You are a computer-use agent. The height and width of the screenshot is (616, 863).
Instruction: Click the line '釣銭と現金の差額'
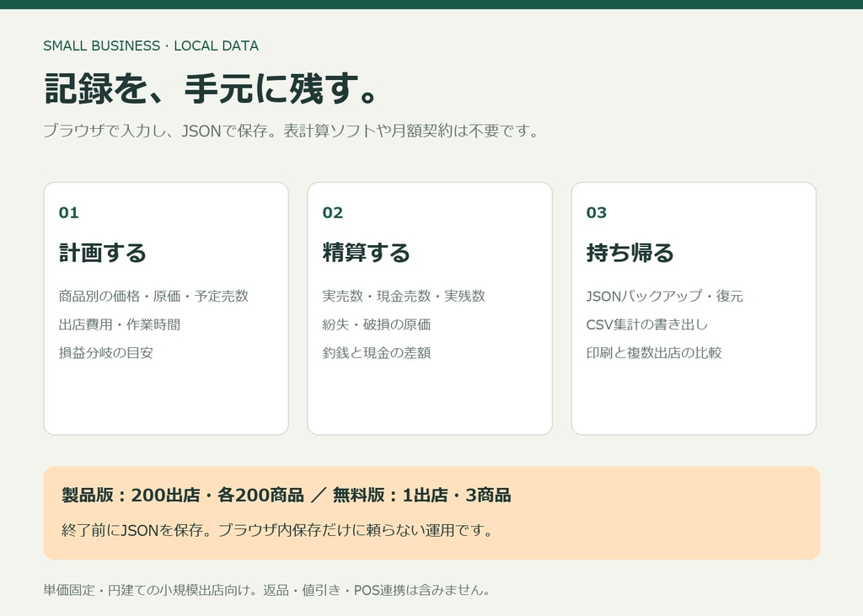tap(377, 353)
